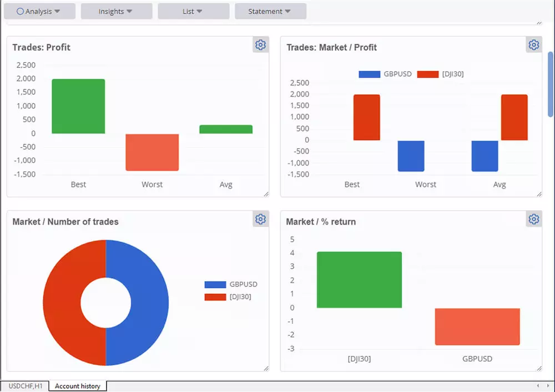555x392 pixels.
Task: Click the resize grip on Market / % return panel
Action: click(x=539, y=367)
